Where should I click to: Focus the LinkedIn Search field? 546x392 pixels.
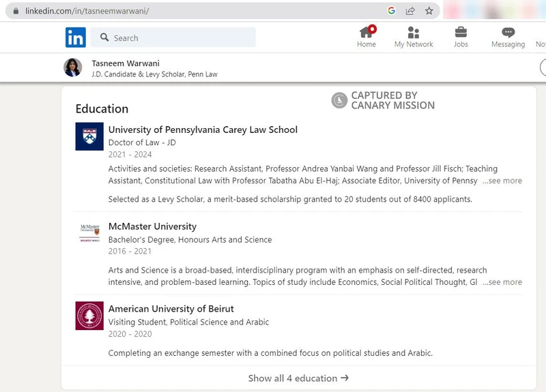click(x=173, y=37)
